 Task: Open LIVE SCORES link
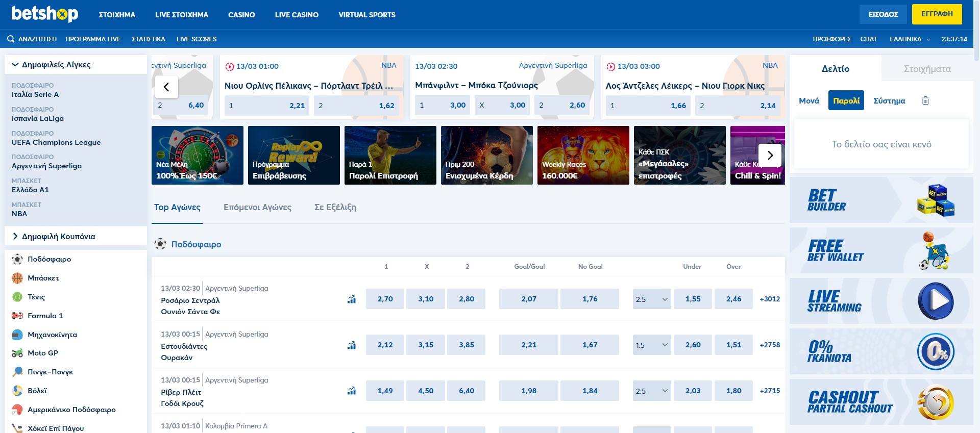pos(197,39)
